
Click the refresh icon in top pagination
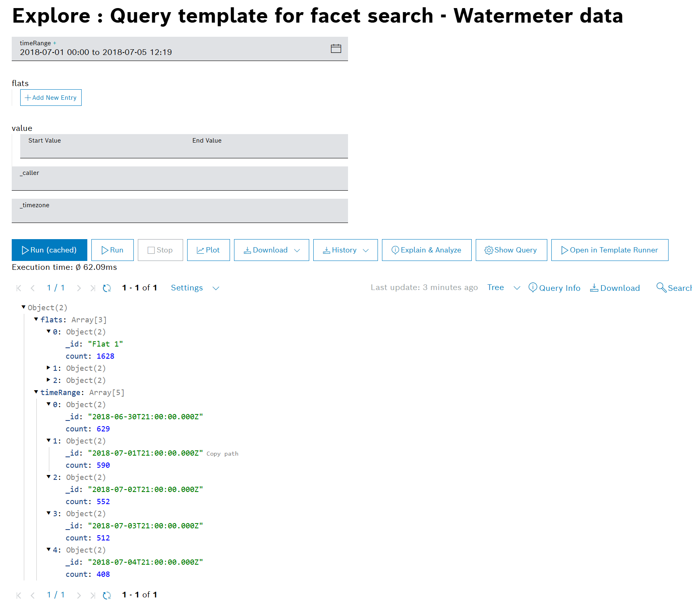107,288
